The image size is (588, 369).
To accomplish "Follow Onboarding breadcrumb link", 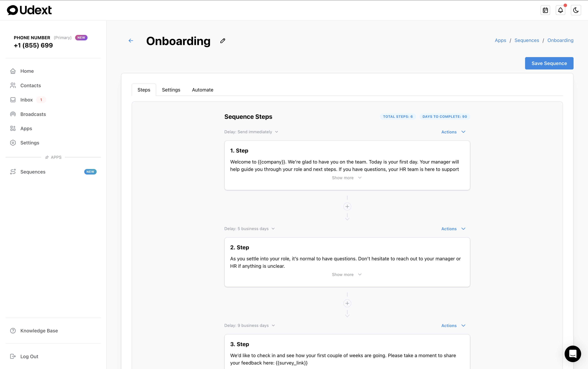I will 560,40.
